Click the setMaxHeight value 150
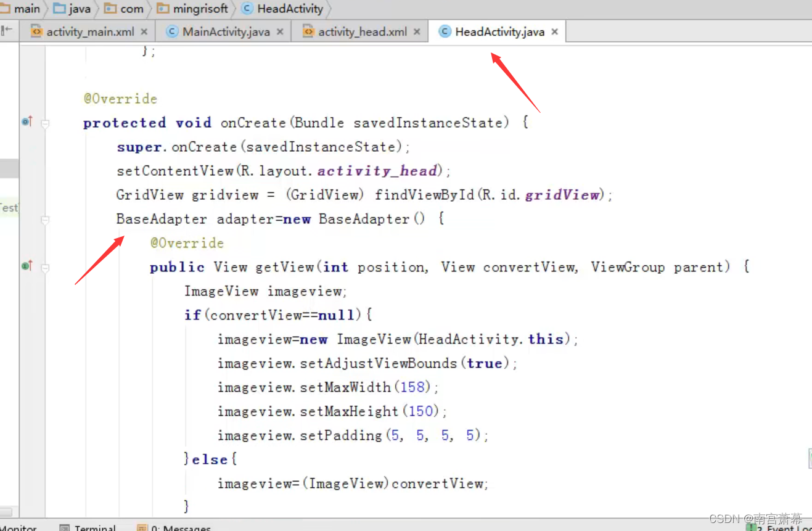 [422, 411]
